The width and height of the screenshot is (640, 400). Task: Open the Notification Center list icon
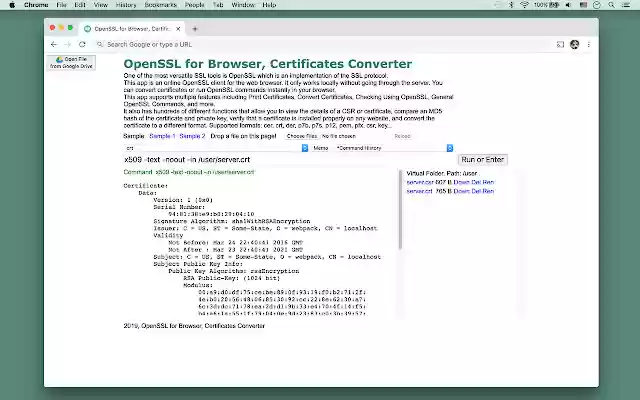click(x=626, y=5)
